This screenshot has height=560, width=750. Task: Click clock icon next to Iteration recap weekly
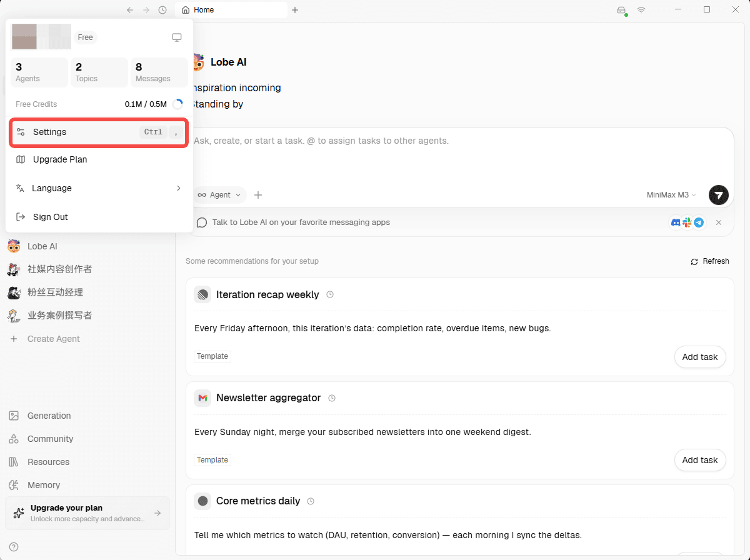[330, 294]
